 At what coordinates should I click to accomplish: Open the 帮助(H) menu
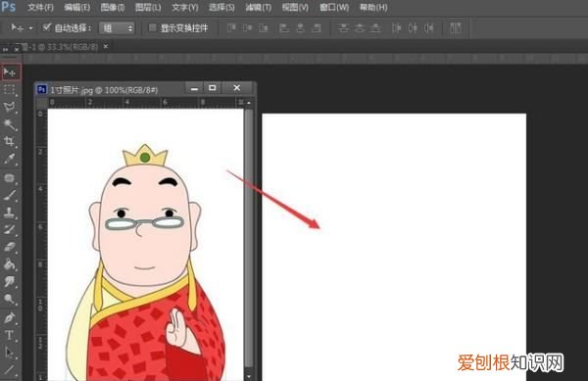[373, 7]
